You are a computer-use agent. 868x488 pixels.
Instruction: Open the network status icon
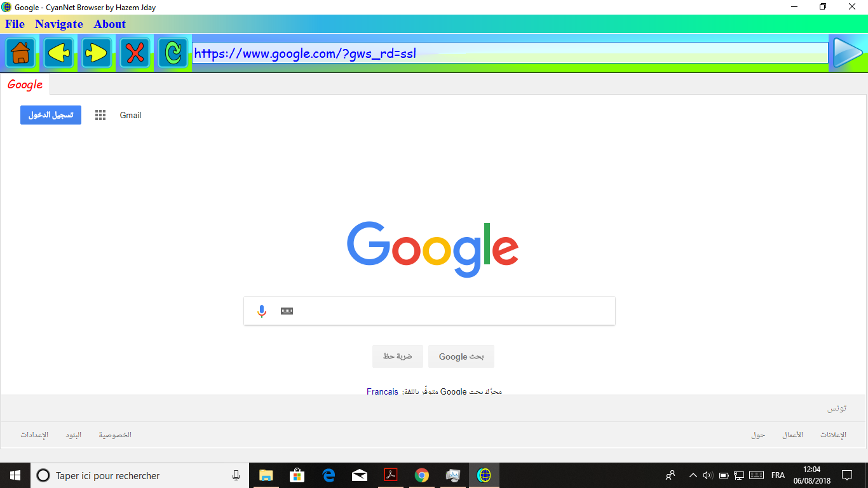[739, 475]
